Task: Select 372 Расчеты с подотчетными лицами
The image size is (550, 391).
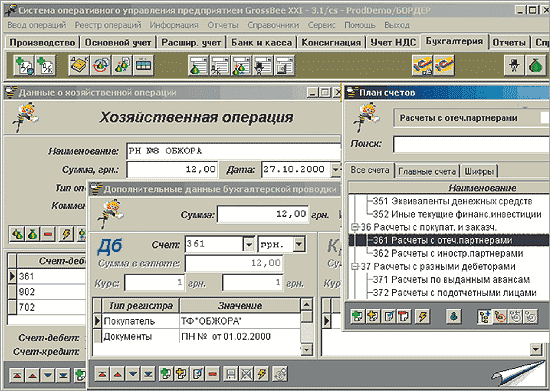Action: (x=455, y=293)
